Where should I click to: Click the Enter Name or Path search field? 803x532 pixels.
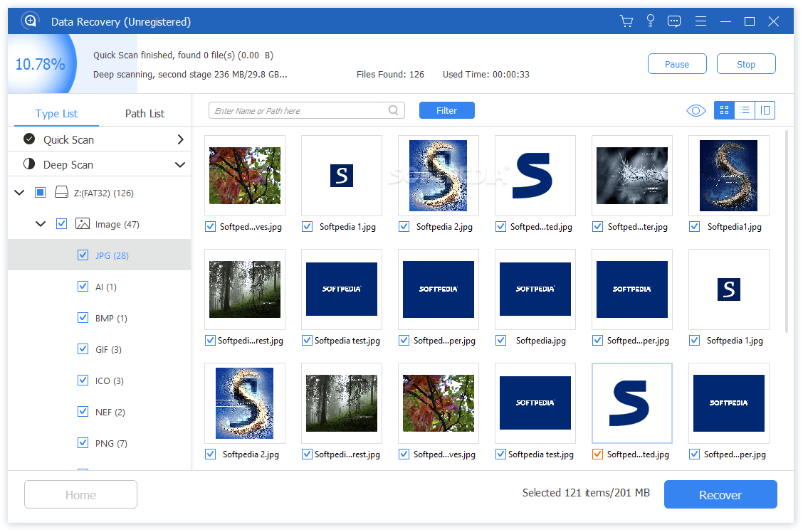[299, 111]
